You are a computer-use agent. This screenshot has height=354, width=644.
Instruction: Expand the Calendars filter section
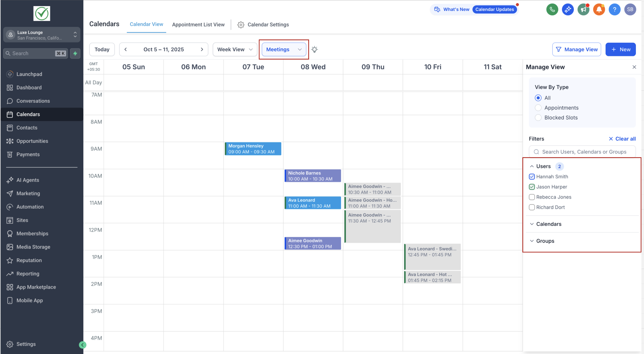[548, 224]
